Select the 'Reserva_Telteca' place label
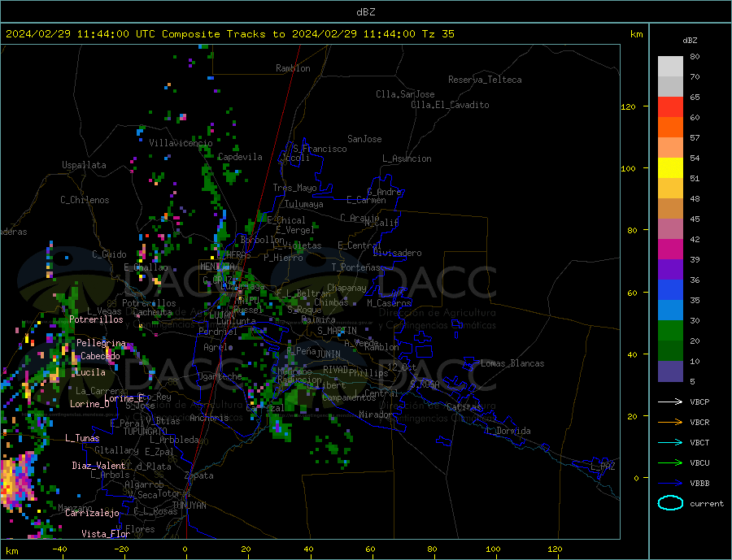This screenshot has height=560, width=732. click(x=485, y=80)
